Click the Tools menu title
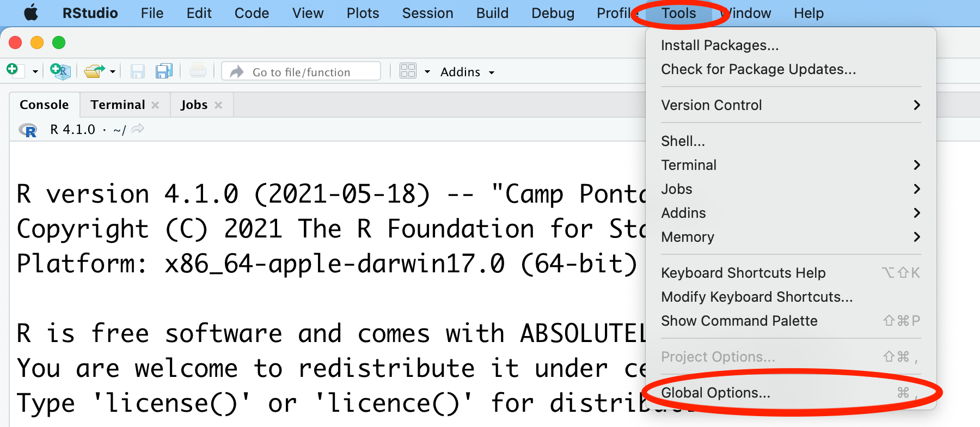Screen dimensions: 980x427 678,13
